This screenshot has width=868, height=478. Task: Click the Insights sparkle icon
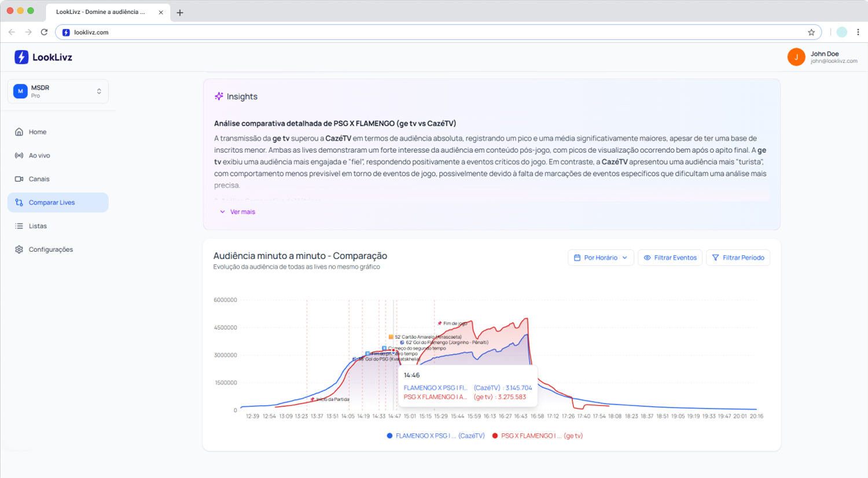tap(219, 96)
